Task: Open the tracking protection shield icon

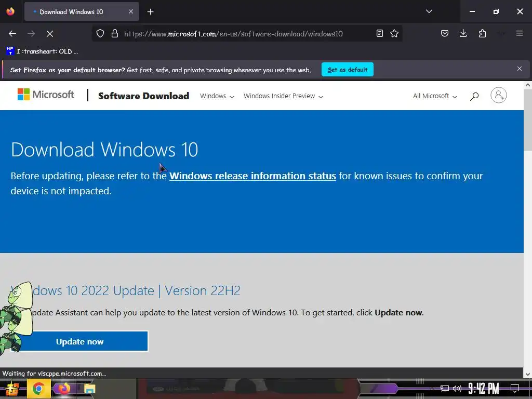Action: click(100, 34)
